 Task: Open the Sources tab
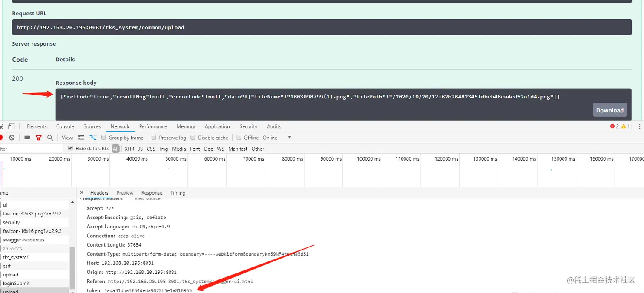pos(92,126)
